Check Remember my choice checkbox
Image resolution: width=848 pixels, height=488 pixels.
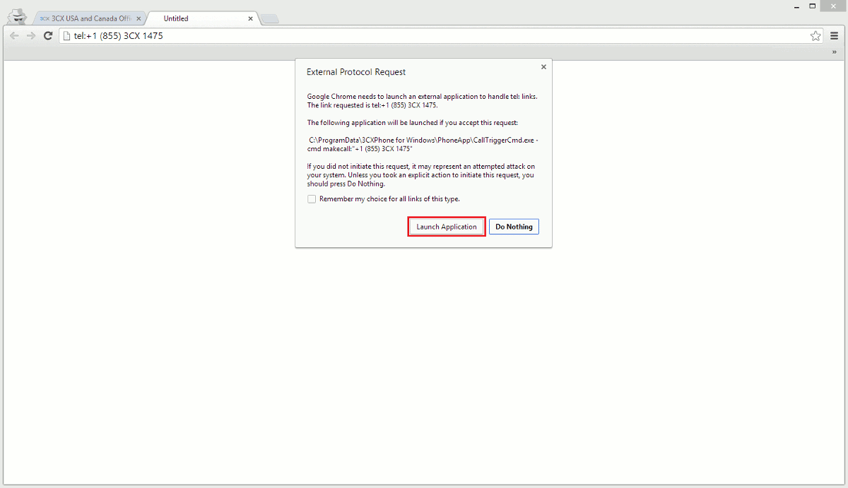pos(312,199)
